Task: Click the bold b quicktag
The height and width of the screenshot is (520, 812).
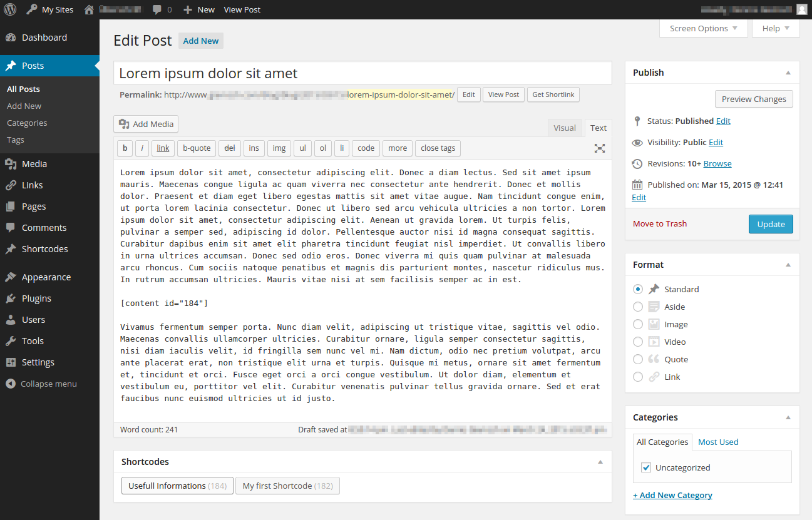Action: (125, 148)
